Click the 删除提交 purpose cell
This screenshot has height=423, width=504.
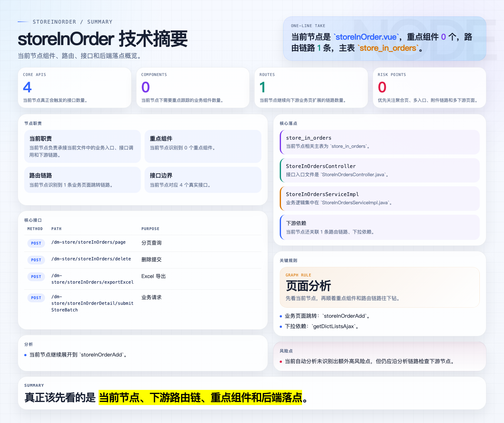pos(152,259)
